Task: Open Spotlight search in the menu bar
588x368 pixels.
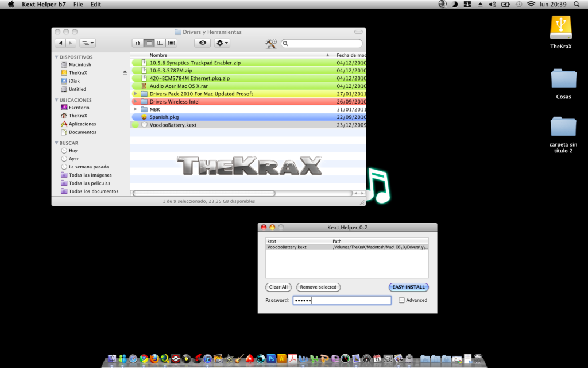Action: click(577, 5)
